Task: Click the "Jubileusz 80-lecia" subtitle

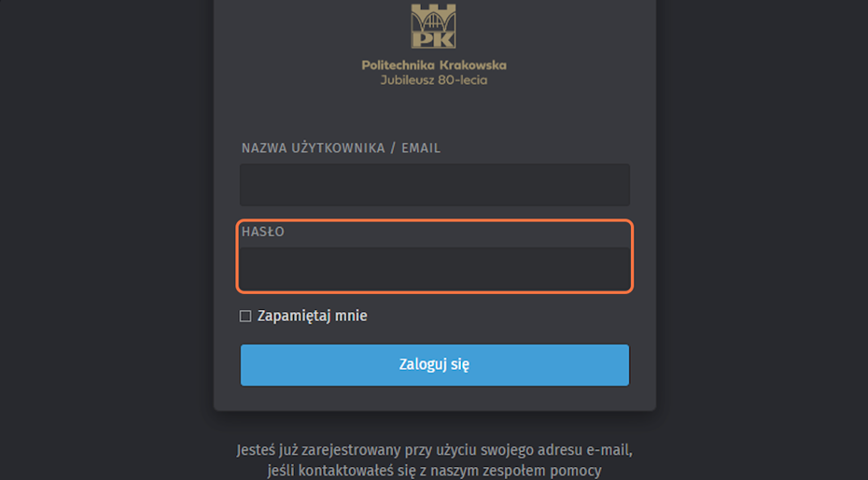Action: pyautogui.click(x=434, y=80)
